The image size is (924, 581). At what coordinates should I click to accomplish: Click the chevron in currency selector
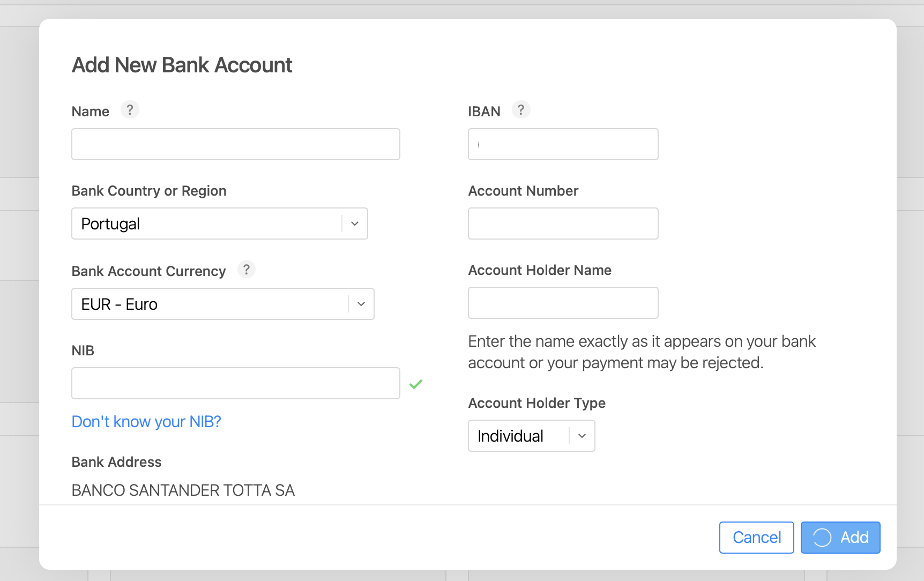[361, 304]
